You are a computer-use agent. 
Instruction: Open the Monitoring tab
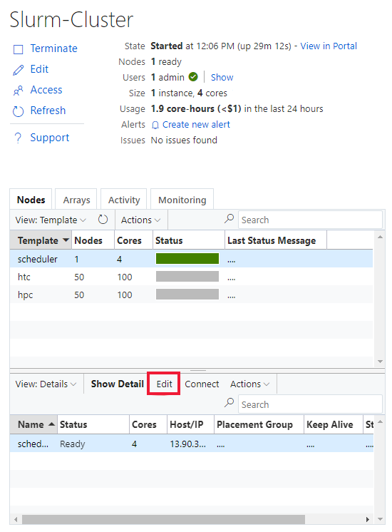pos(182,200)
